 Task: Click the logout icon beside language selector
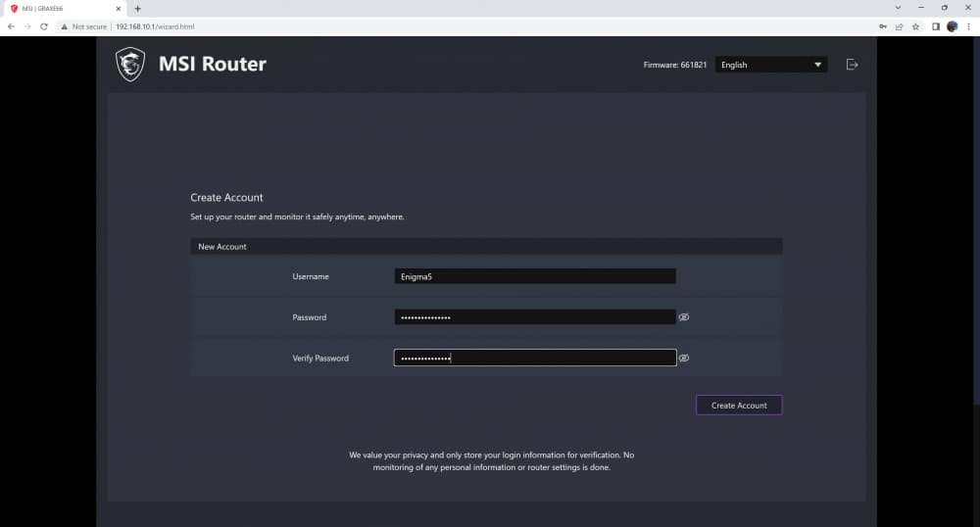click(x=852, y=65)
